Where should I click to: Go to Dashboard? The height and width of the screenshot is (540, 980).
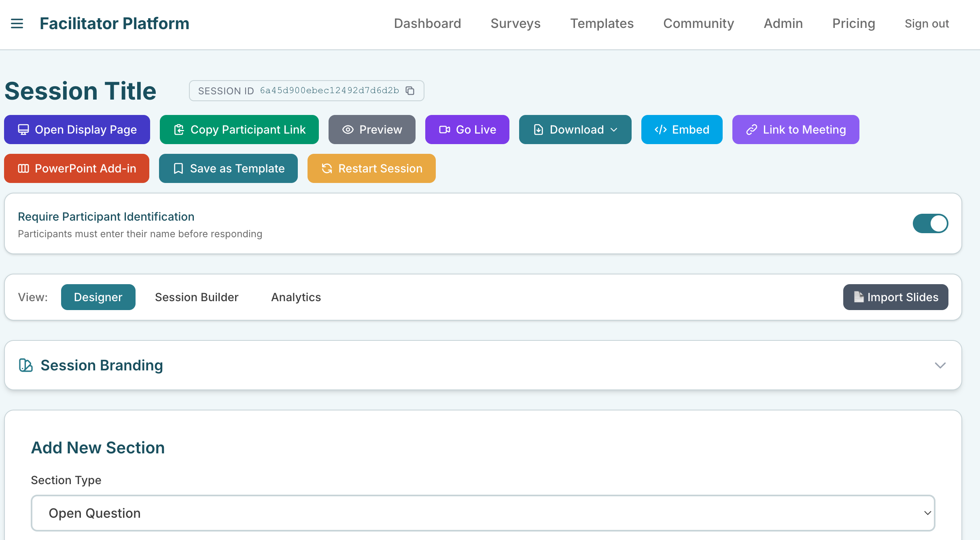pyautogui.click(x=427, y=23)
